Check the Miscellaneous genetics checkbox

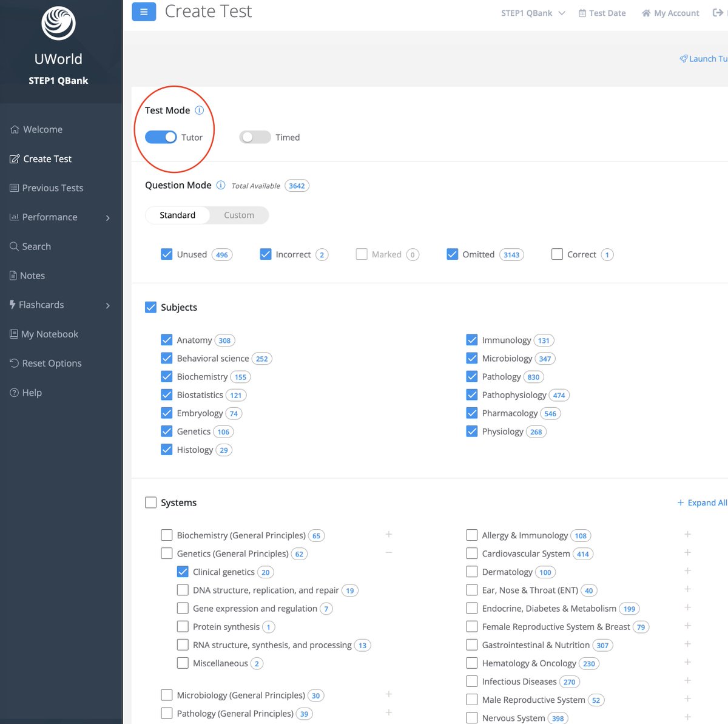183,663
